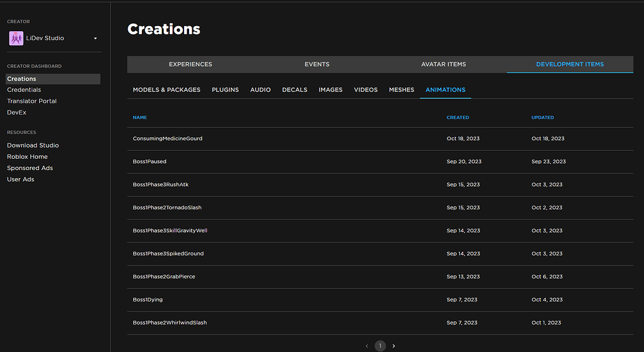Click the Download Studio link
The image size is (644, 352).
[x=33, y=145]
